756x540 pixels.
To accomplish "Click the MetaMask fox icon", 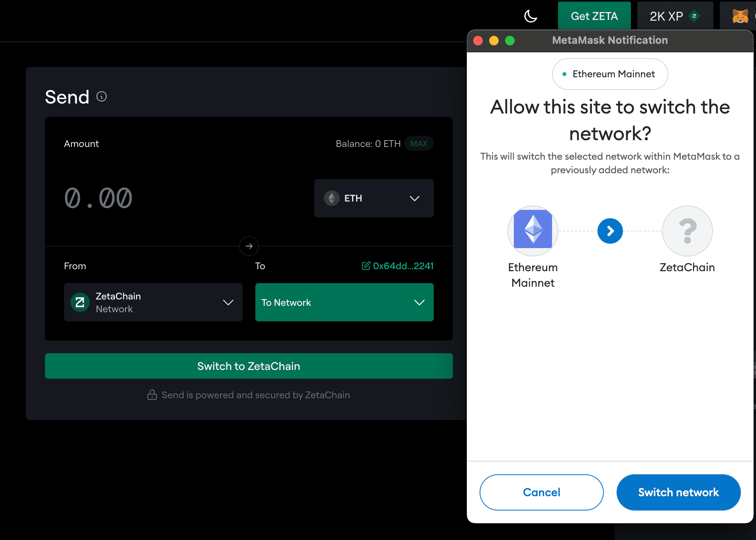I will click(x=740, y=16).
